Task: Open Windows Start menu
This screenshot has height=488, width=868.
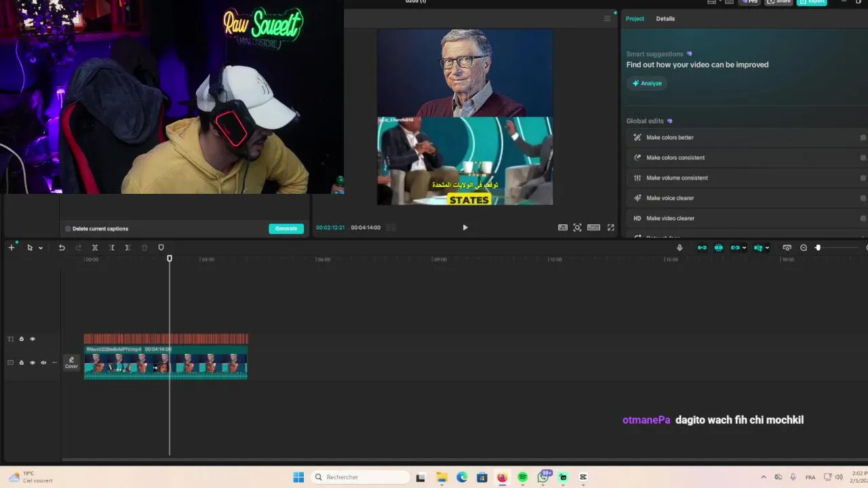Action: pyautogui.click(x=298, y=477)
